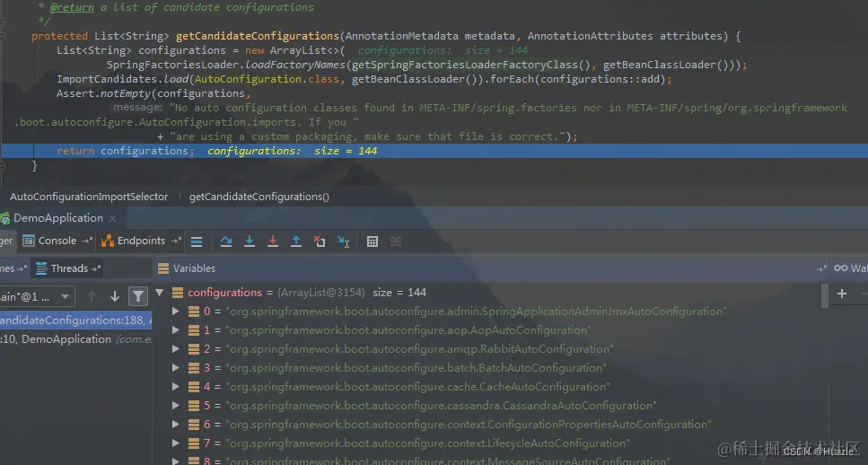Expand element 2 RabbitAutoConfiguration
The width and height of the screenshot is (868, 465).
[x=175, y=349]
